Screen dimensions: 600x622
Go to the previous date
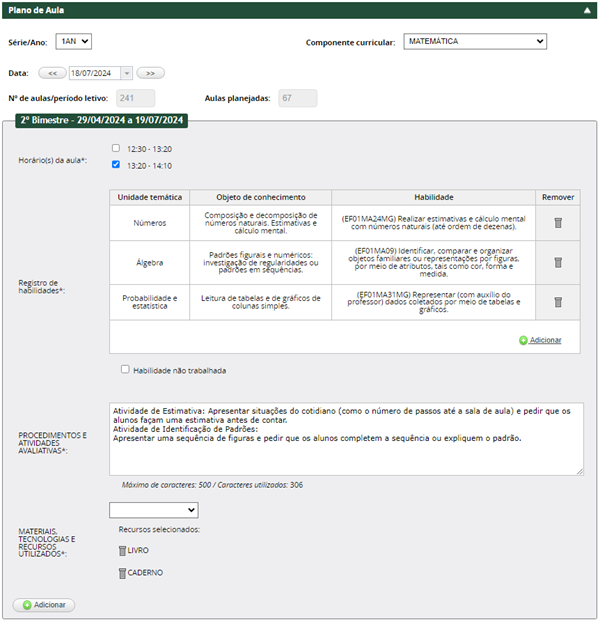[x=52, y=73]
